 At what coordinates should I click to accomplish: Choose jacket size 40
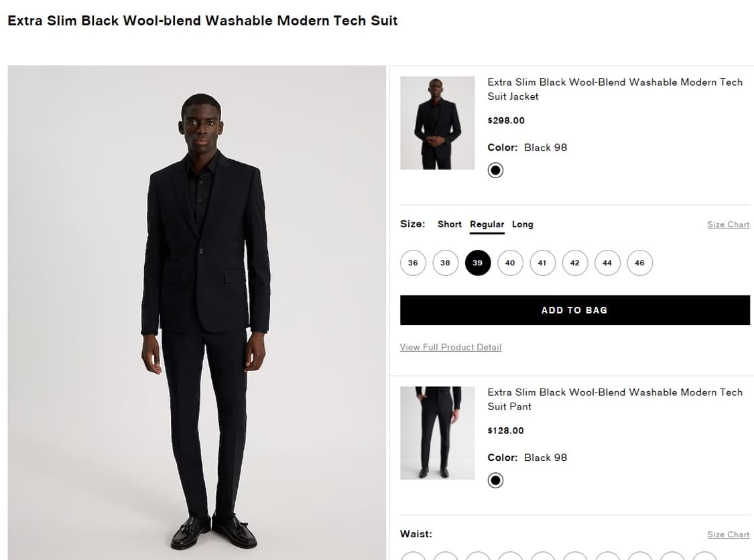tap(510, 263)
